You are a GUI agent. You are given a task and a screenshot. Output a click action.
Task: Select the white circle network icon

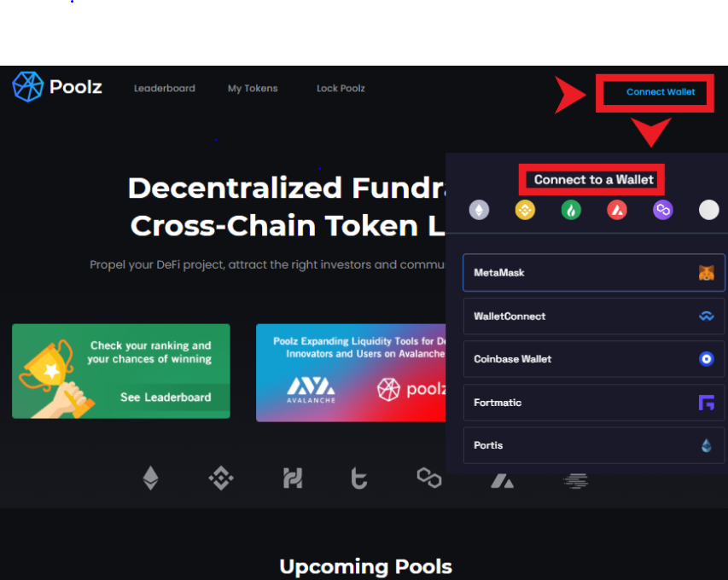tap(709, 210)
